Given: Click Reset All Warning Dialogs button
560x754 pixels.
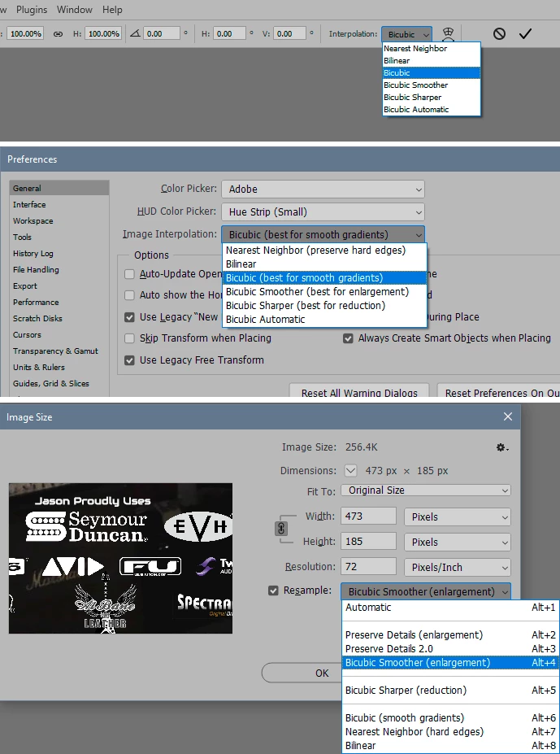Looking at the screenshot, I should [359, 393].
